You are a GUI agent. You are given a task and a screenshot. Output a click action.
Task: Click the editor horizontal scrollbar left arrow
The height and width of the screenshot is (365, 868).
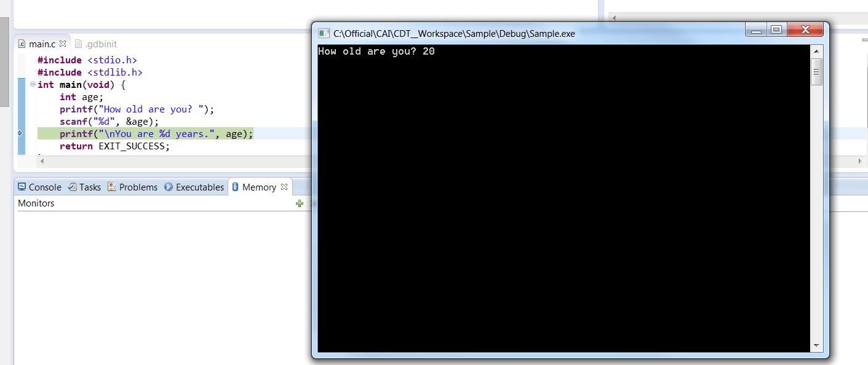click(x=42, y=161)
